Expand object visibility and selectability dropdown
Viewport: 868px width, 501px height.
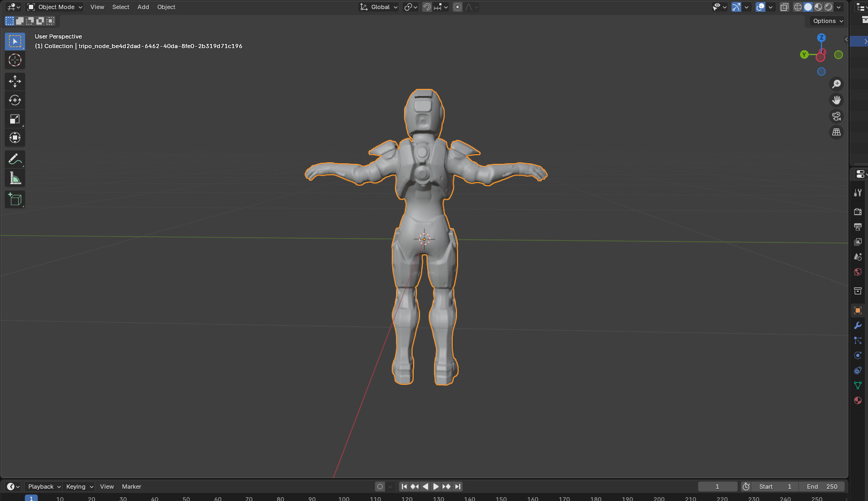click(719, 7)
